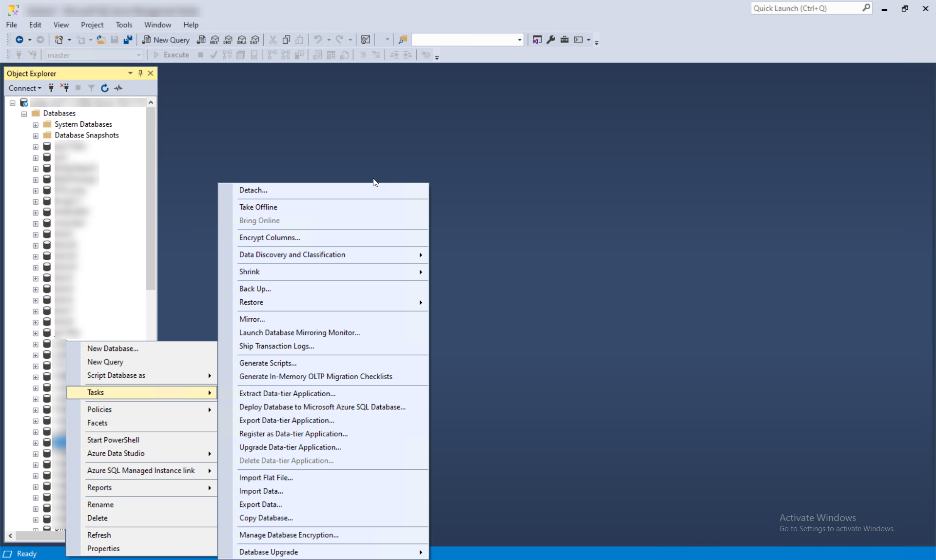Click the XMLA query icon
Screen dimensions: 936x560
242,40
